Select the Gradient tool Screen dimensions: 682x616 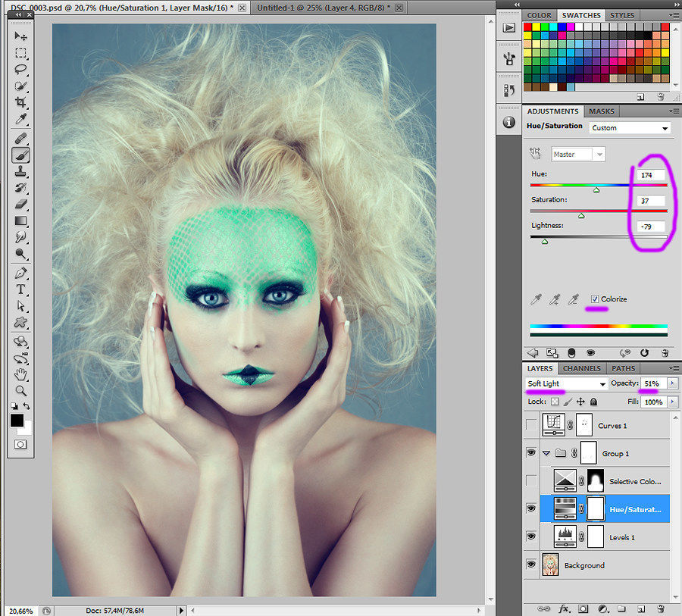(20, 221)
